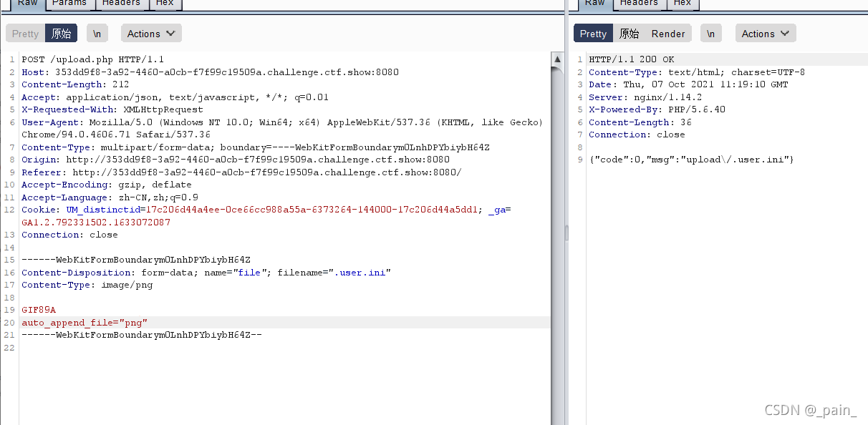
Task: Click the auto_append_file="png" line
Action: [85, 323]
